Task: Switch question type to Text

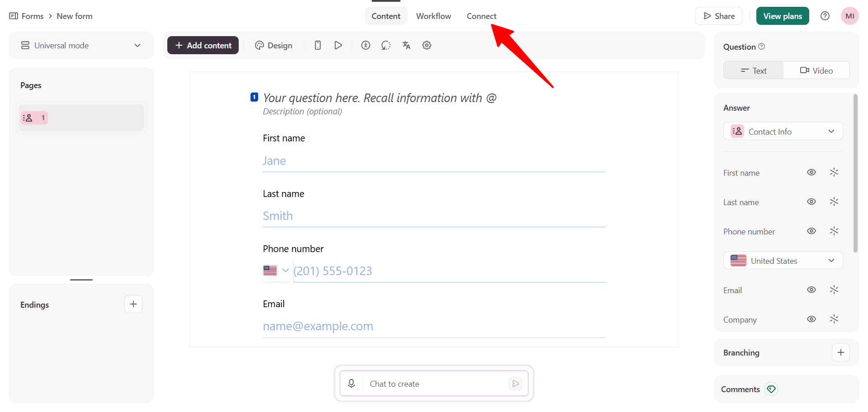Action: [x=754, y=70]
